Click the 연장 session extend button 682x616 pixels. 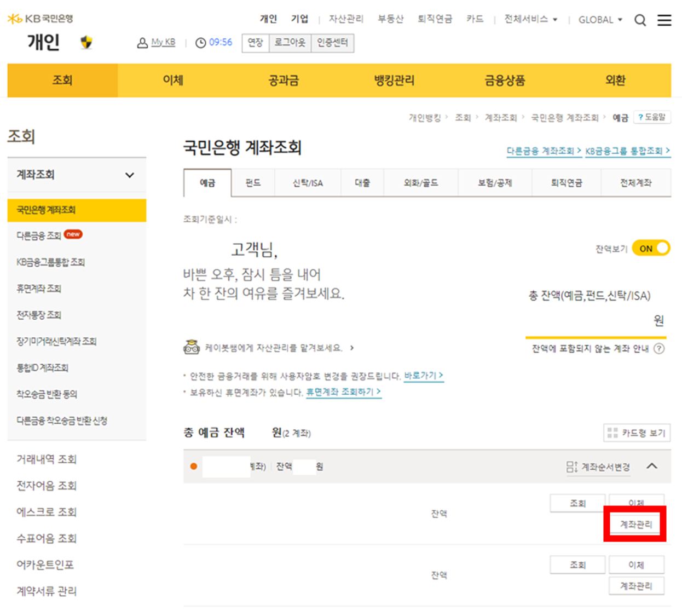pyautogui.click(x=256, y=43)
